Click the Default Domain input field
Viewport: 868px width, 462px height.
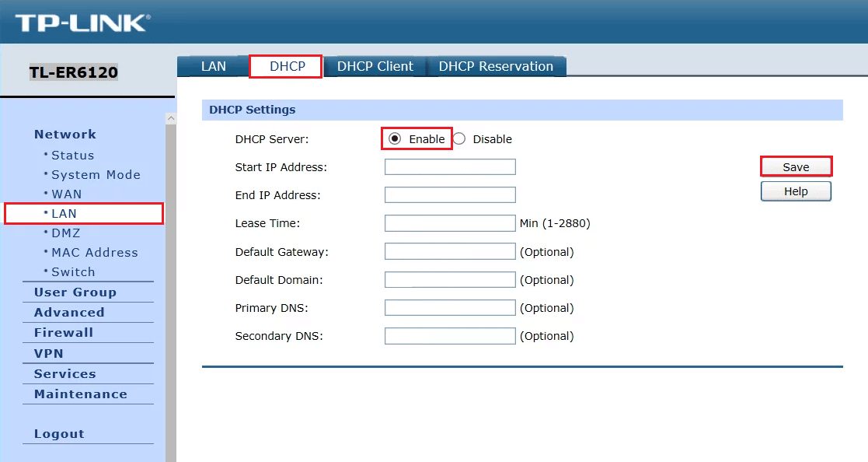coord(450,280)
